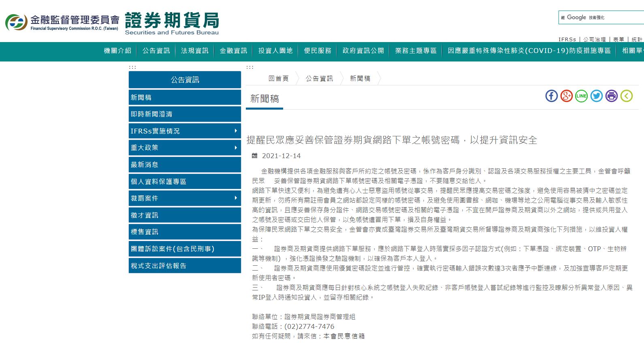Expand the IFRSs實施情況 submenu arrow
The height and width of the screenshot is (343, 644).
[x=236, y=131]
